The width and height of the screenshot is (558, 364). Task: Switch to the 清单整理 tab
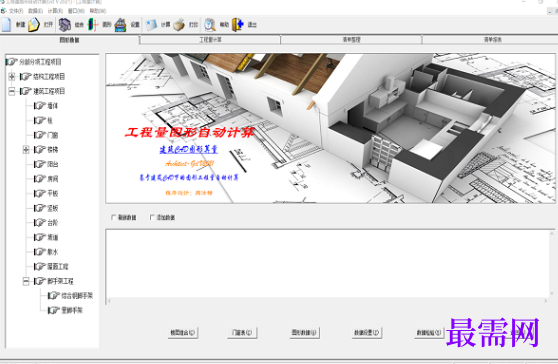coord(351,39)
